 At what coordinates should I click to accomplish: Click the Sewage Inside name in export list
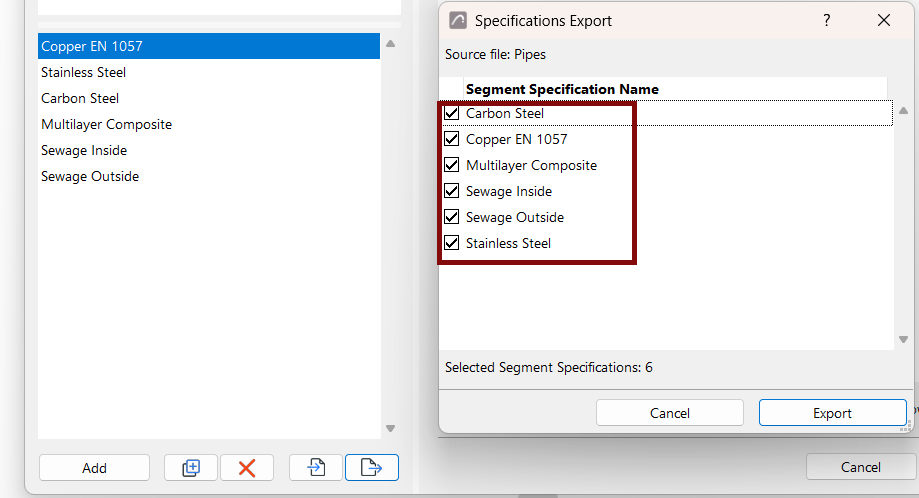click(509, 191)
